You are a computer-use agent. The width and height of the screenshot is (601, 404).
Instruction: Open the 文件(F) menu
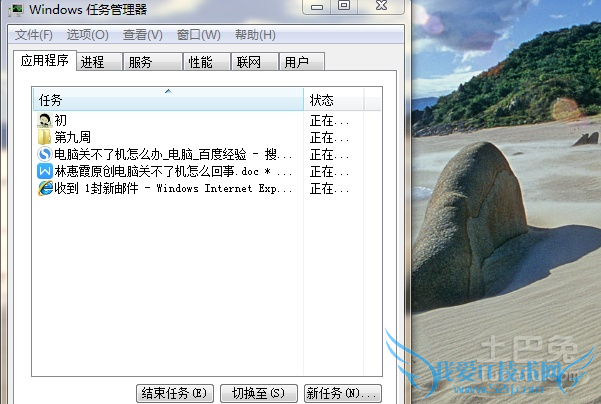click(x=34, y=35)
